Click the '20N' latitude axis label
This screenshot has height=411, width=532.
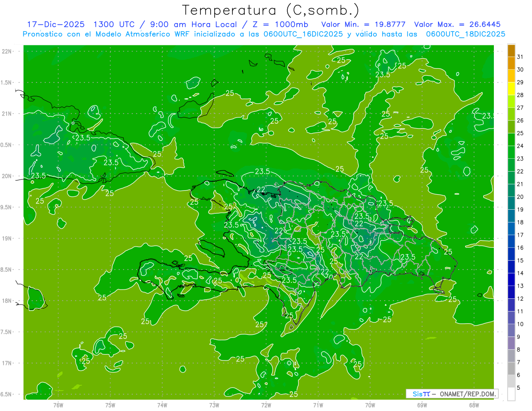click(7, 176)
